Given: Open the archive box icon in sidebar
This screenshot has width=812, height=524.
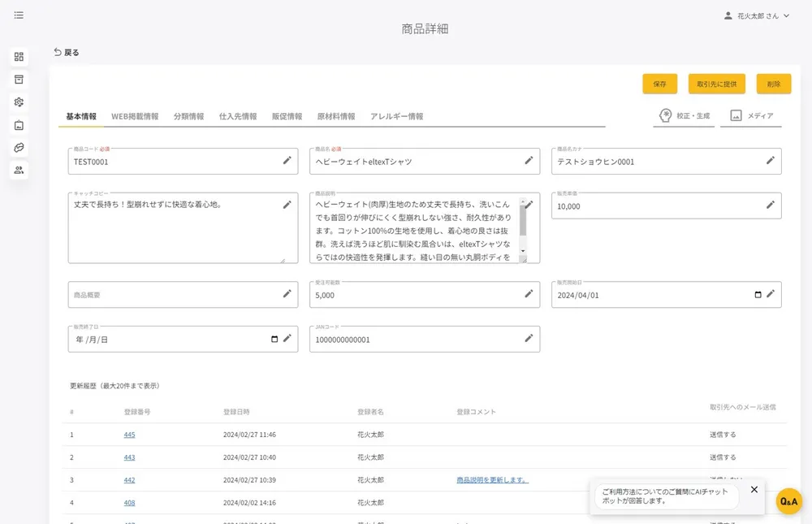Looking at the screenshot, I should (19, 80).
